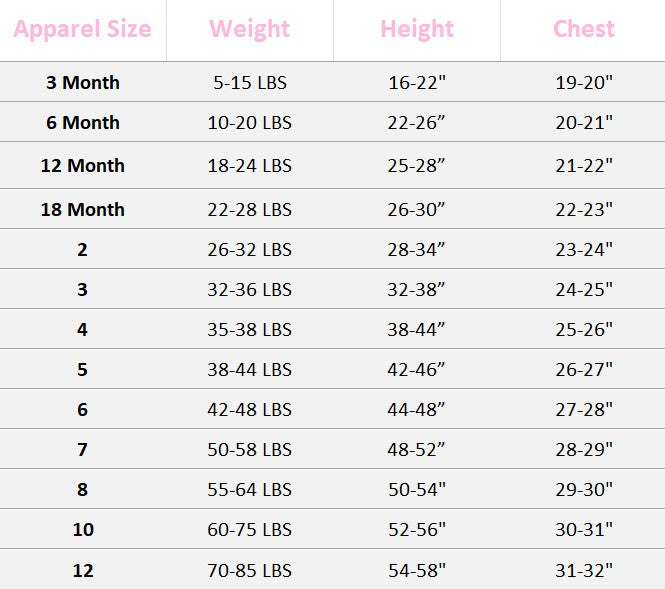
Task: Click the 12 Month row label
Action: pyautogui.click(x=83, y=165)
